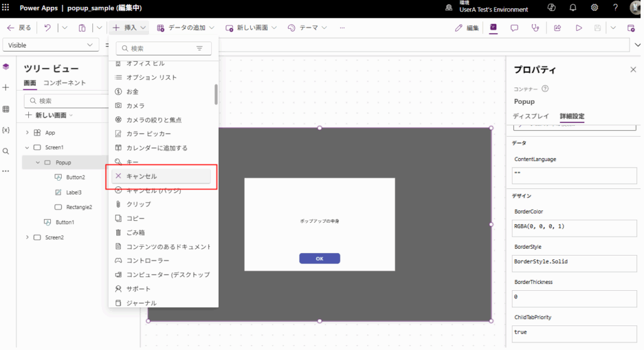Viewport: 644px width, 350px height.
Task: Open the settings gear icon
Action: pos(594,8)
